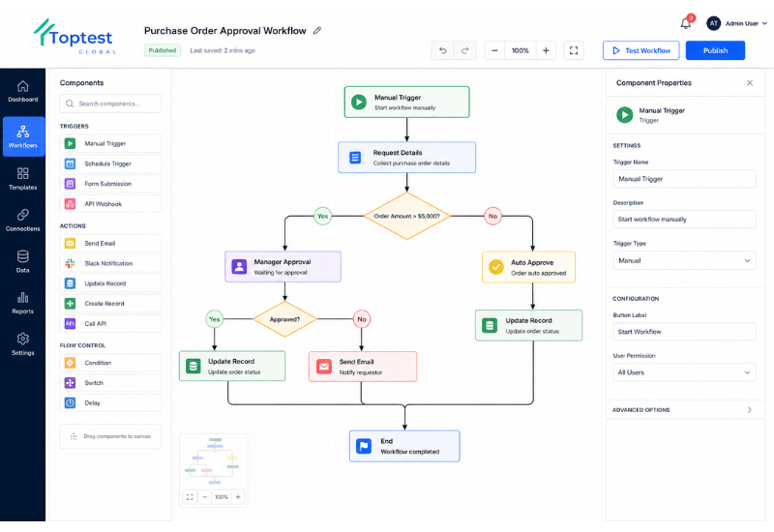Open the Data section
Image resolution: width=774 pixels, height=532 pixels.
[22, 261]
